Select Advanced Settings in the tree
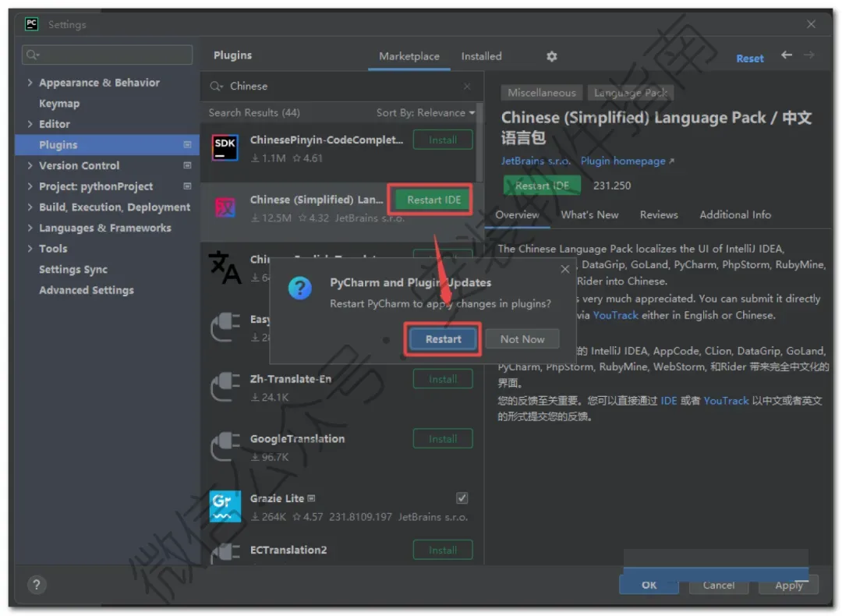842x616 pixels. coord(87,290)
